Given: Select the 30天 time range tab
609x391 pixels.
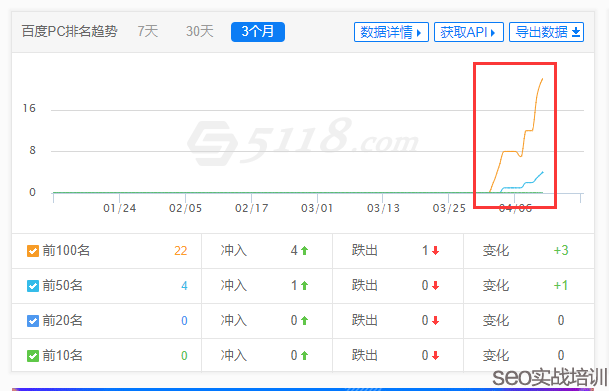Looking at the screenshot, I should click(x=200, y=31).
